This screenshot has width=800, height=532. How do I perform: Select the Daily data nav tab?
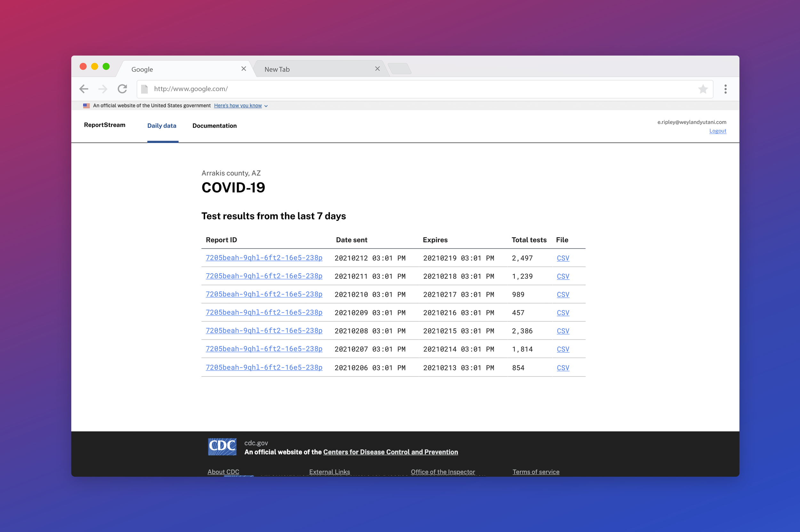(x=162, y=126)
